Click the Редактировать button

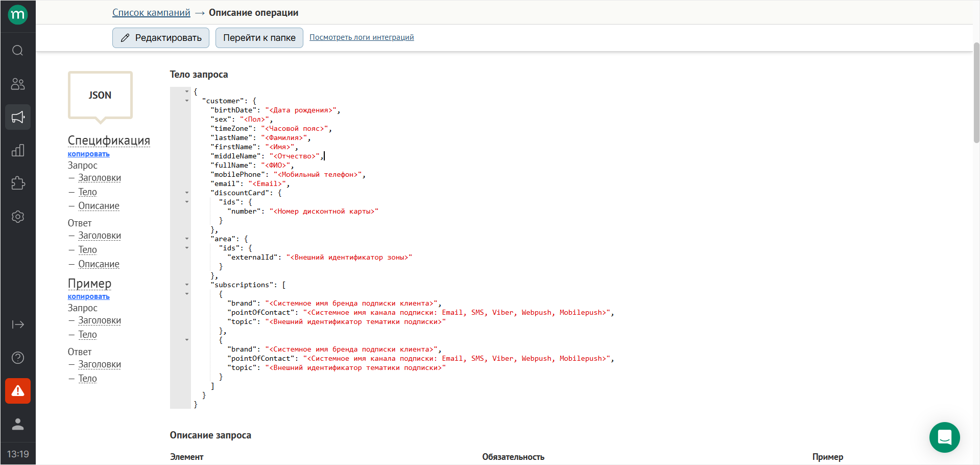pos(161,38)
